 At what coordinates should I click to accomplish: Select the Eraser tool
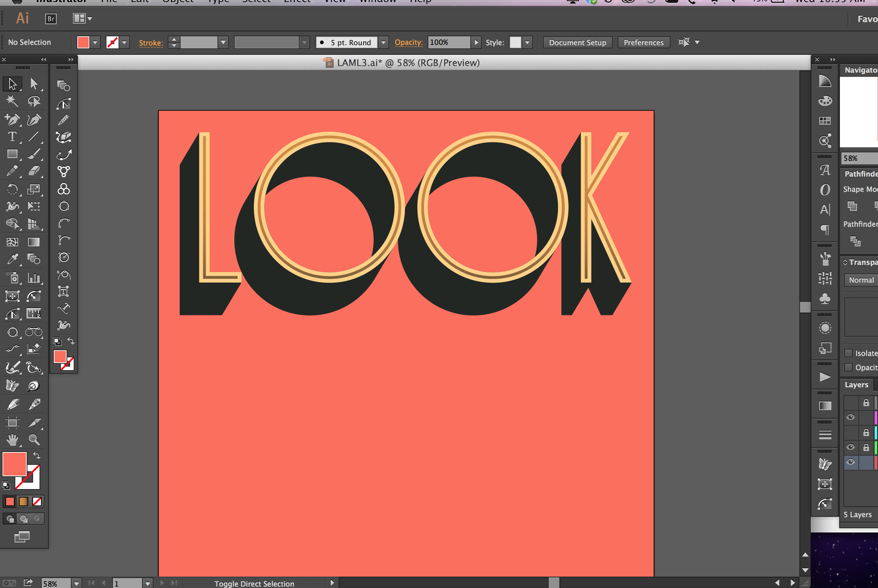[34, 171]
